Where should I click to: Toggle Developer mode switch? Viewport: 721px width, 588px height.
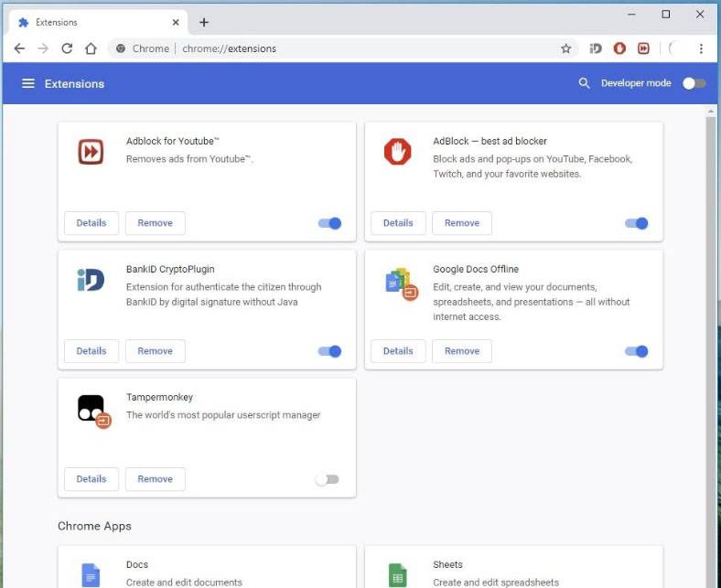[x=694, y=83]
